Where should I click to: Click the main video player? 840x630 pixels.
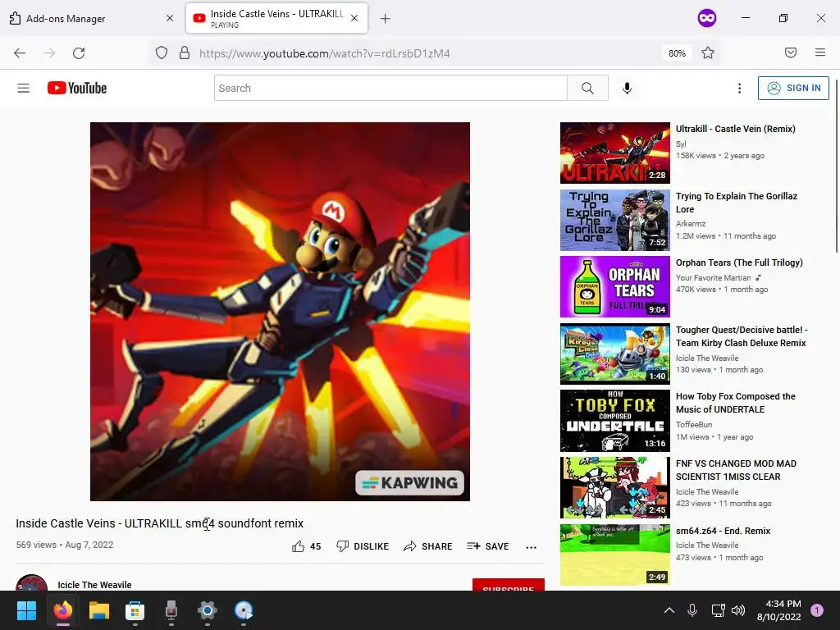point(280,311)
